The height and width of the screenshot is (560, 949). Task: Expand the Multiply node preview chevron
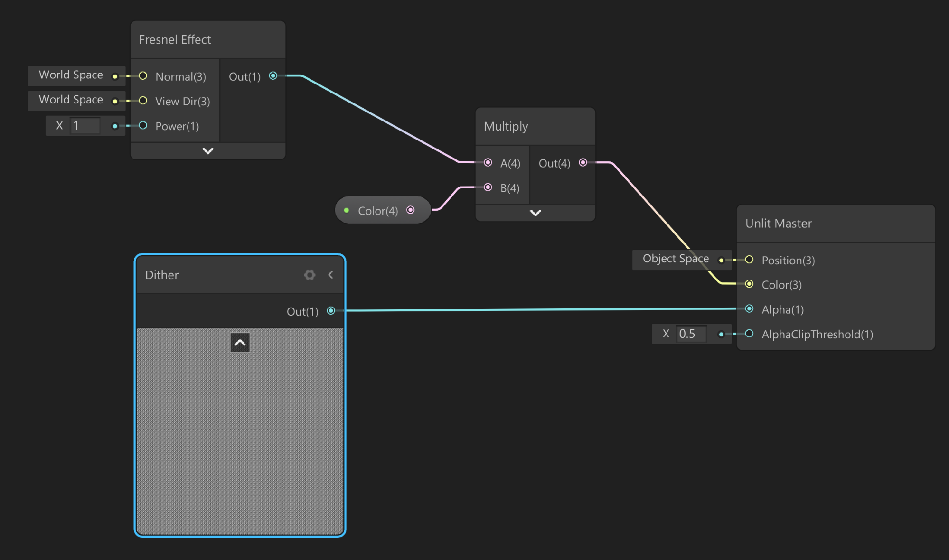pos(535,213)
